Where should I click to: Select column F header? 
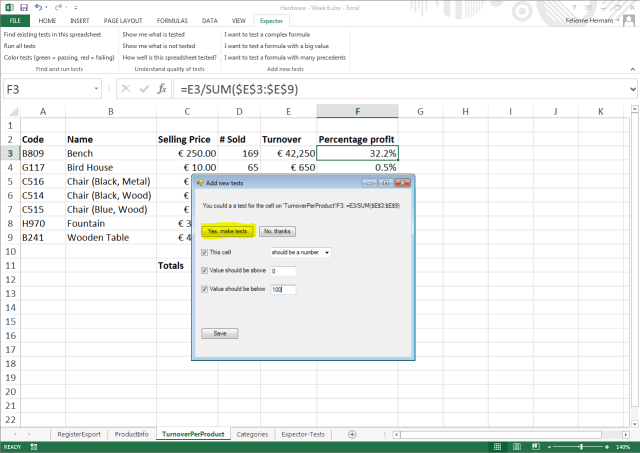point(357,111)
